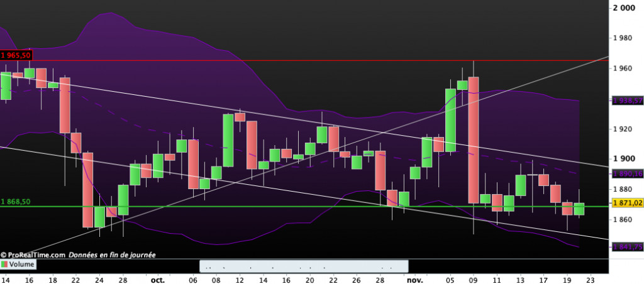Click the oct. month label on time axis

(x=157, y=280)
